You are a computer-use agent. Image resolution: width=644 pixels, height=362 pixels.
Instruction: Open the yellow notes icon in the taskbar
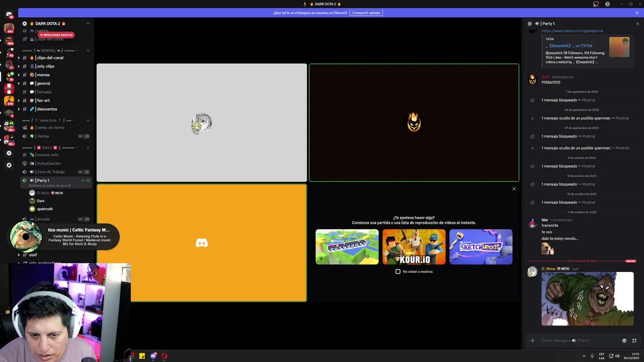click(142, 356)
